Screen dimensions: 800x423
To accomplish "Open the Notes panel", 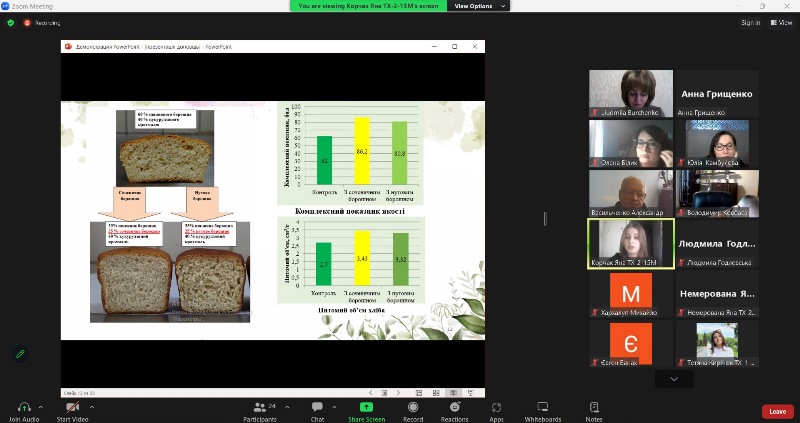I will (594, 407).
